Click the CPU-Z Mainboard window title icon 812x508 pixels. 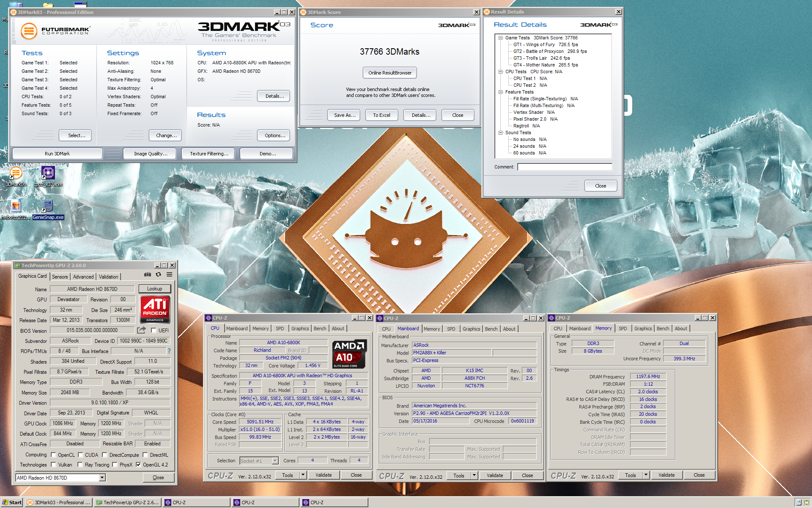[380, 318]
